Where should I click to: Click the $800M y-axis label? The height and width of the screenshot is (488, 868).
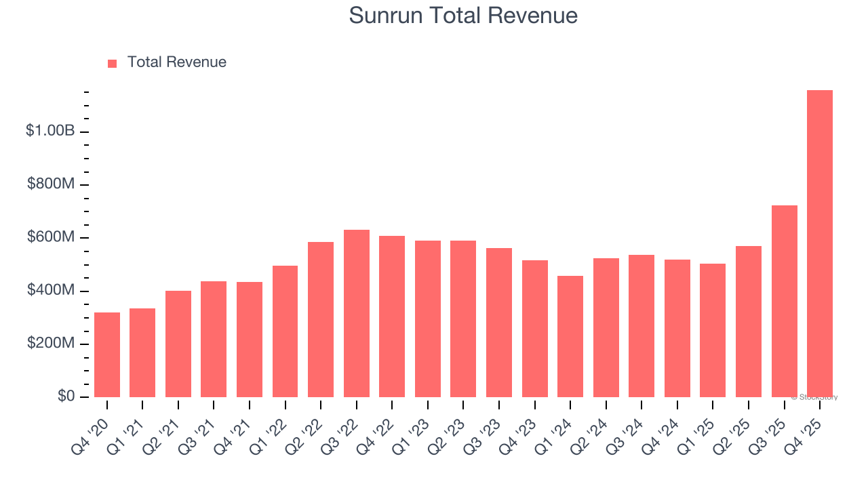click(x=52, y=184)
